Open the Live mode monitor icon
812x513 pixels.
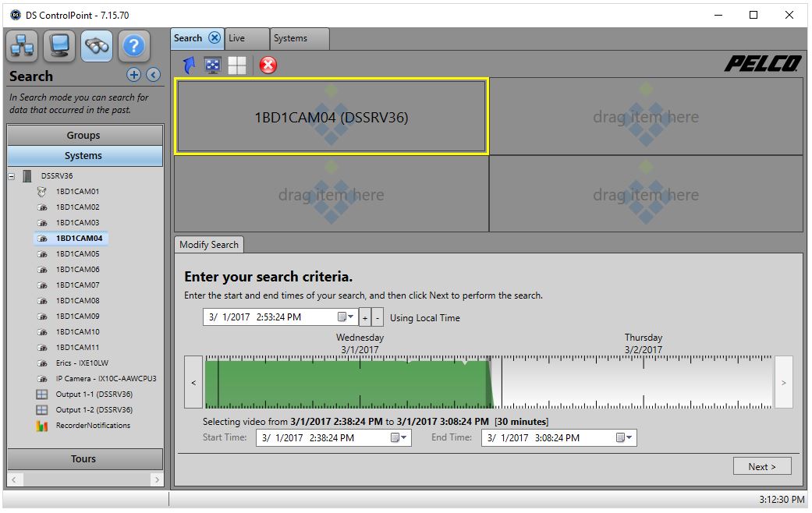59,45
